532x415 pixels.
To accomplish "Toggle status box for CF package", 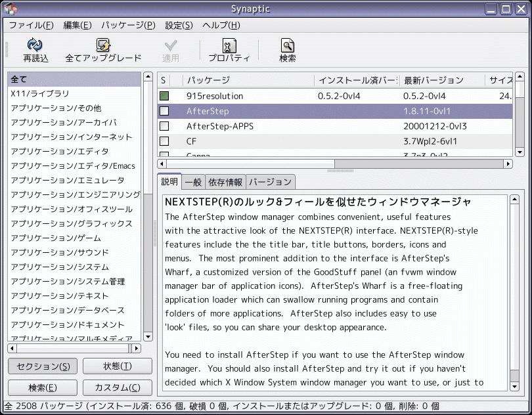I will tap(164, 141).
